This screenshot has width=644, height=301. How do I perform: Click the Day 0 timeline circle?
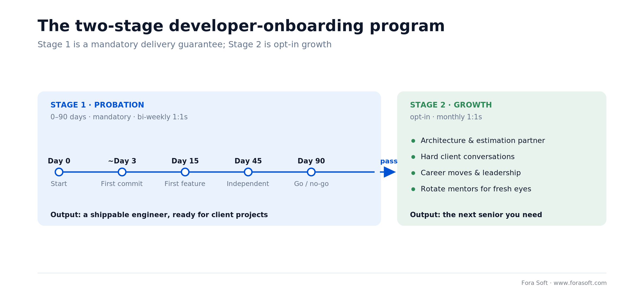(59, 172)
